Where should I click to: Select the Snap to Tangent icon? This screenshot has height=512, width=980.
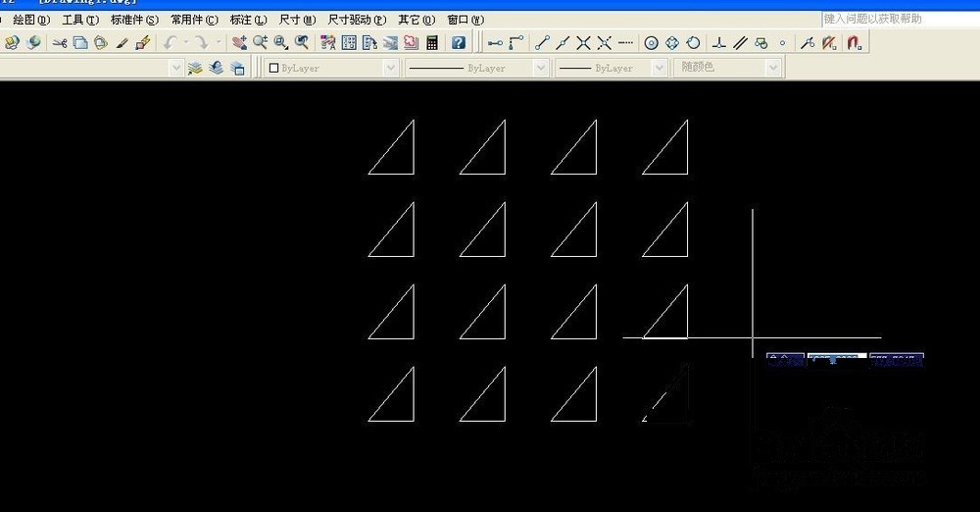693,43
